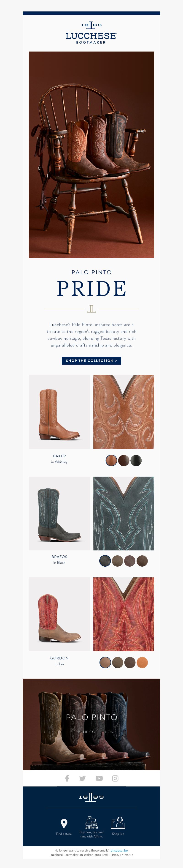Open the Palo Pinto Shop The Collection link

[x=91, y=732]
